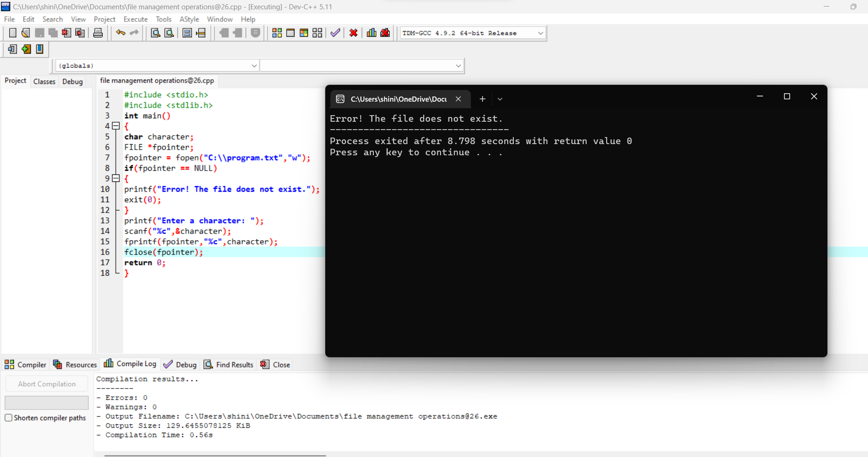Enable Shorten compiler paths
The width and height of the screenshot is (868, 457).
click(x=8, y=418)
